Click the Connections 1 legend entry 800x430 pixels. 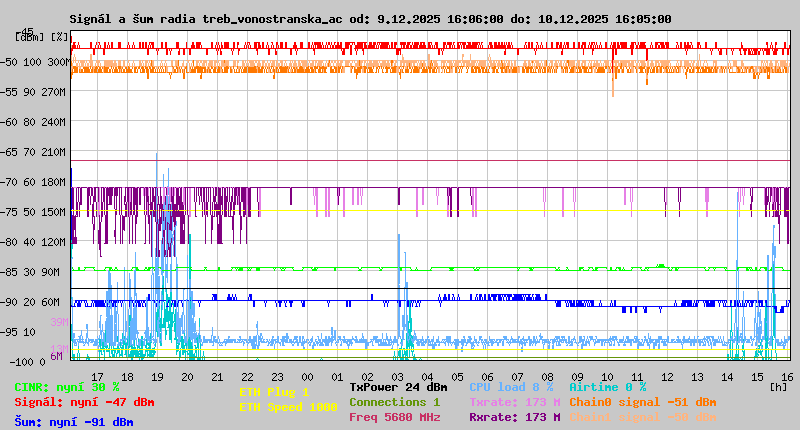coord(394,402)
